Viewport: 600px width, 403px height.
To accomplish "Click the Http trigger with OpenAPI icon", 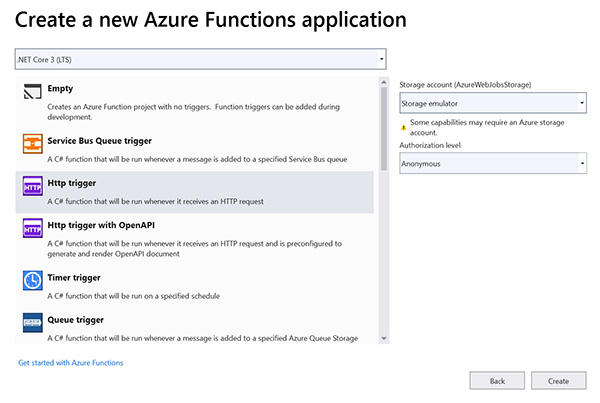I will (33, 228).
